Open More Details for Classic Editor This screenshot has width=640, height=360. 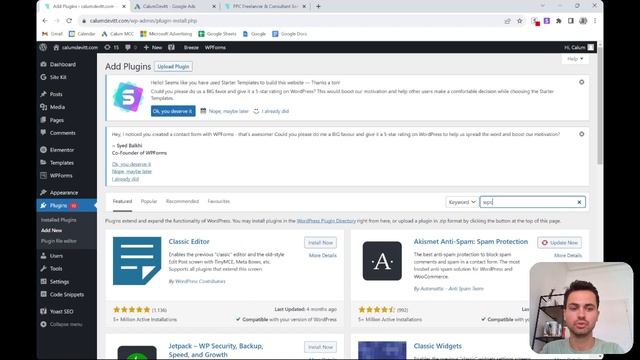(x=322, y=256)
